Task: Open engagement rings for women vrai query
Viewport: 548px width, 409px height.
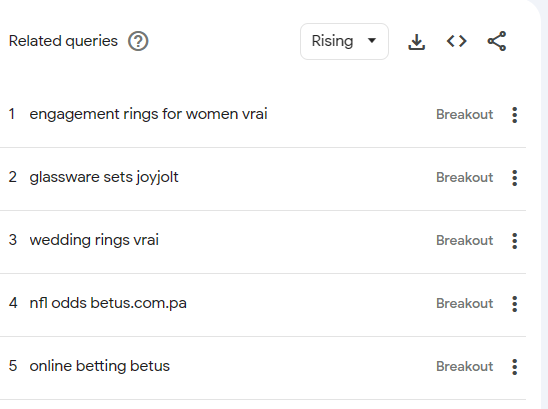Action: pyautogui.click(x=149, y=114)
